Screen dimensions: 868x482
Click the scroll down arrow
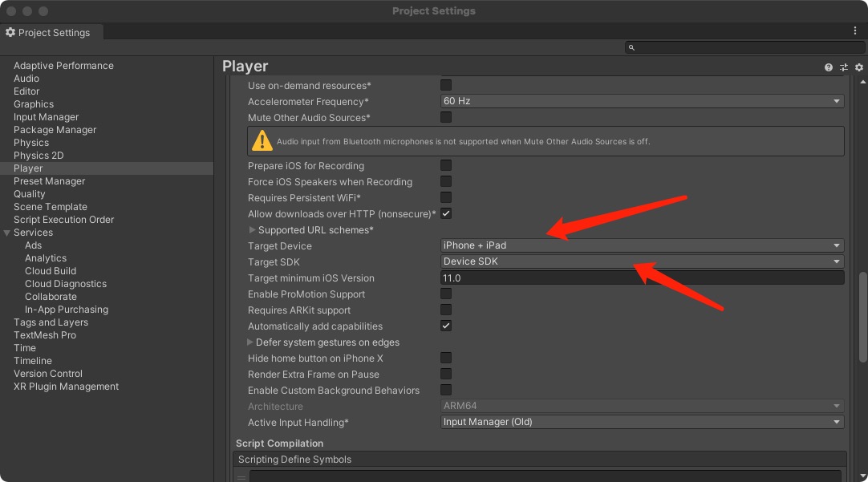pyautogui.click(x=862, y=476)
